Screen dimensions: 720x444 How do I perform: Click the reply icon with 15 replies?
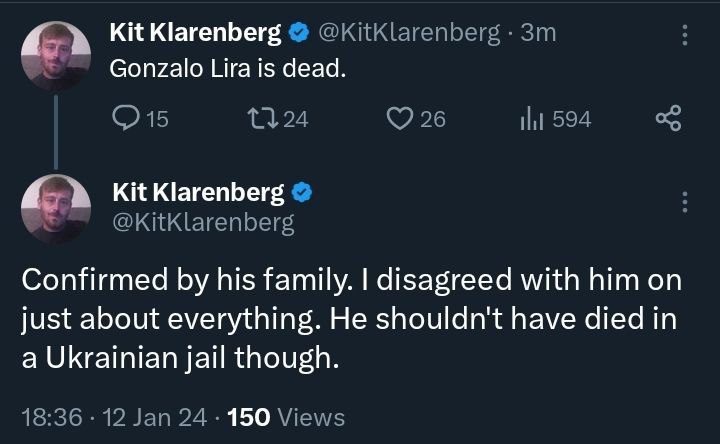pyautogui.click(x=127, y=120)
